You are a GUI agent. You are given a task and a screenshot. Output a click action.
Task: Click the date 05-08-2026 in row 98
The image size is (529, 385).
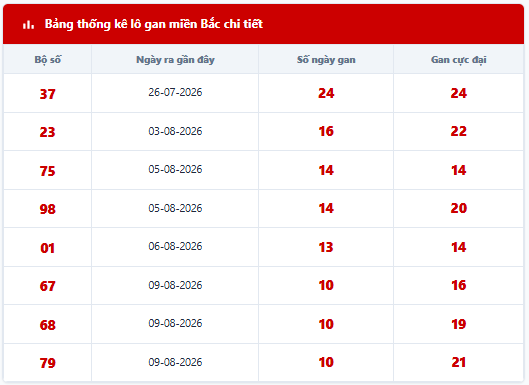click(175, 208)
